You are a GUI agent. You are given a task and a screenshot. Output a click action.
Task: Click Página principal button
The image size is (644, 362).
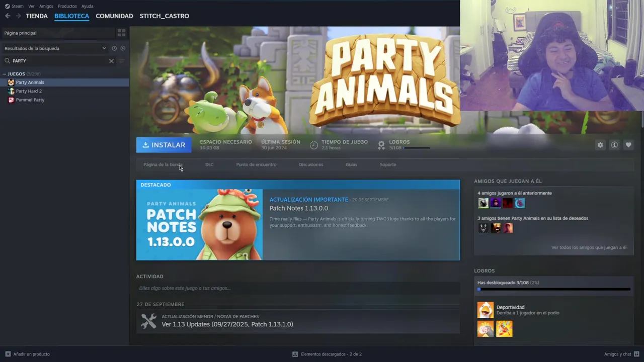[57, 33]
